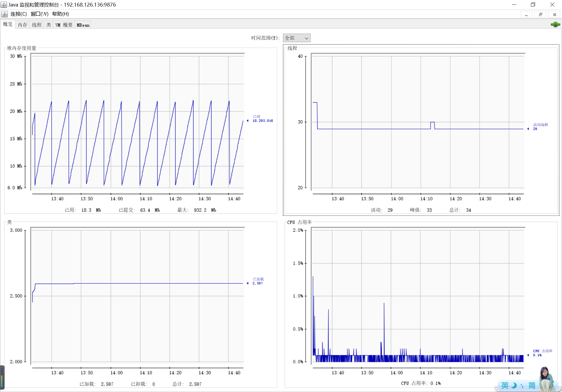Image resolution: width=562 pixels, height=392 pixels.
Task: Restore down the inner connection window
Action: coord(540,15)
